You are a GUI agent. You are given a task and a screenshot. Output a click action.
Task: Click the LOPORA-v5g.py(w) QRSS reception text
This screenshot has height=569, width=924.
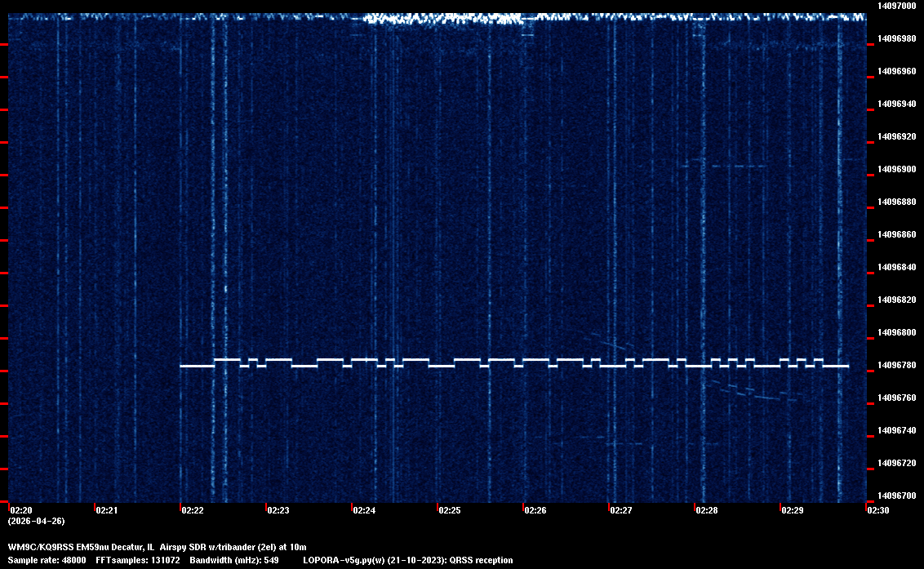(408, 560)
